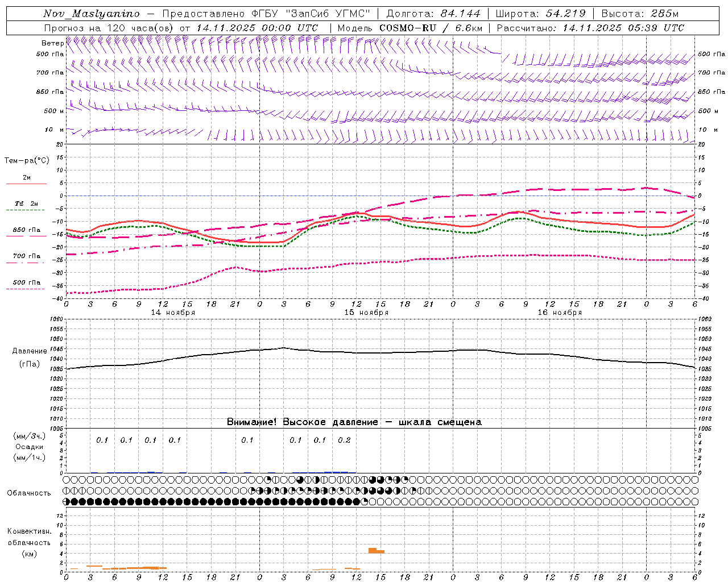Click the tallest orange convective cloud bar

pos(373,551)
